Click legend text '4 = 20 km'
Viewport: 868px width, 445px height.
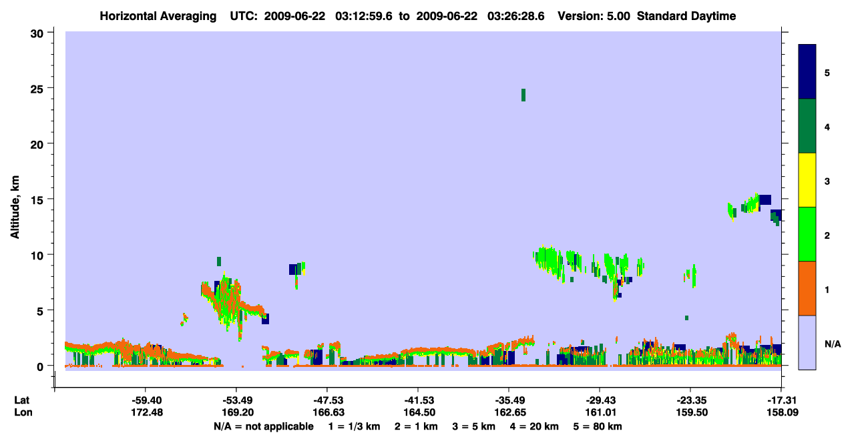click(x=535, y=426)
